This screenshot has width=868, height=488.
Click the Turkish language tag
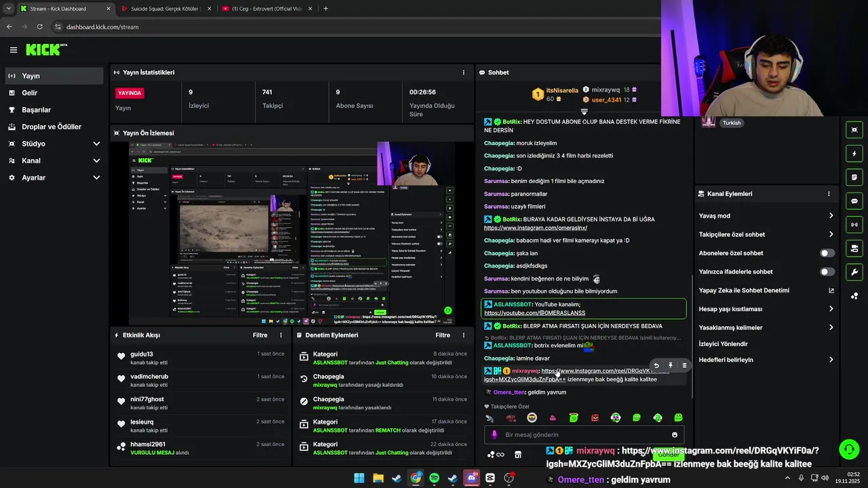[x=732, y=123]
